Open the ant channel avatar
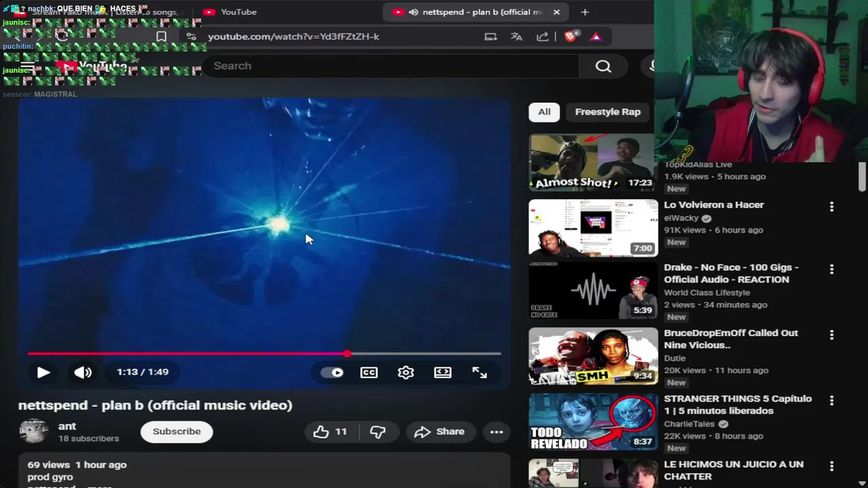 pos(33,432)
